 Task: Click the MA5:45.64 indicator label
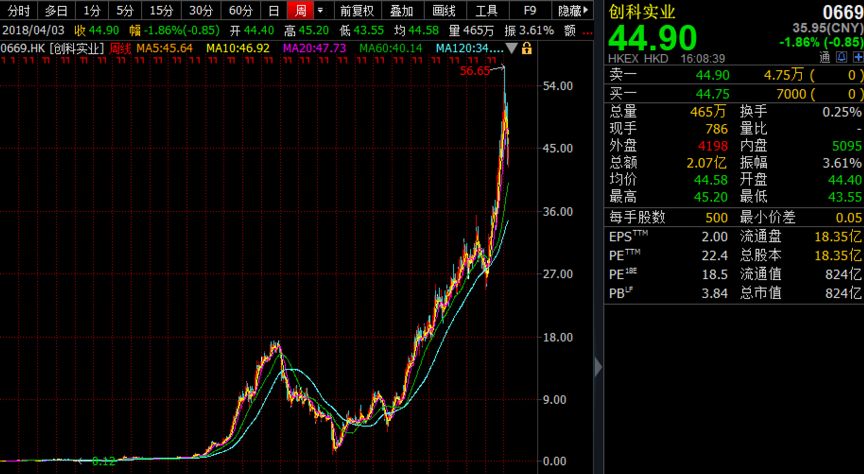click(165, 49)
